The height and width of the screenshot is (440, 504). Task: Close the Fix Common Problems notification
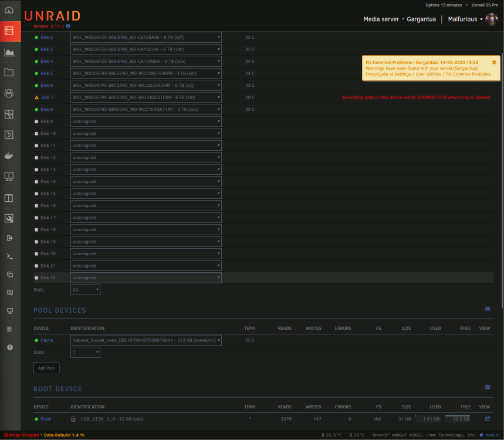click(494, 62)
